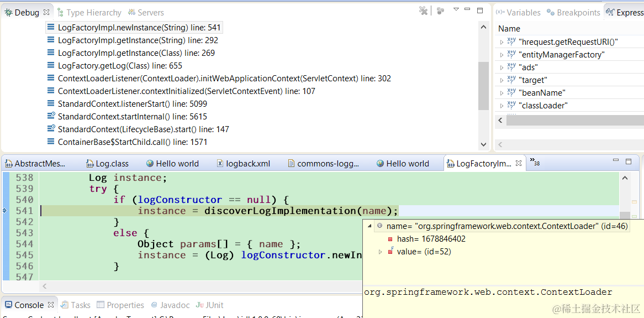Click the Name column header in Expressions
The height and width of the screenshot is (318, 644).
pos(509,28)
